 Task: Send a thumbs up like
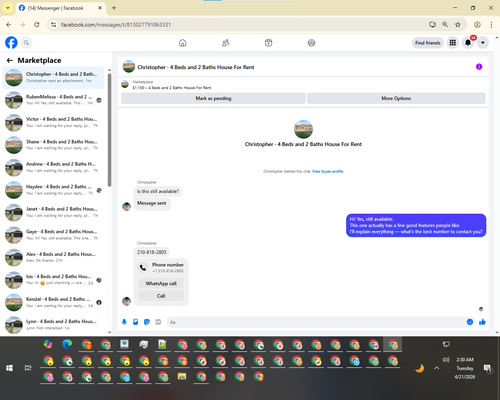click(482, 322)
